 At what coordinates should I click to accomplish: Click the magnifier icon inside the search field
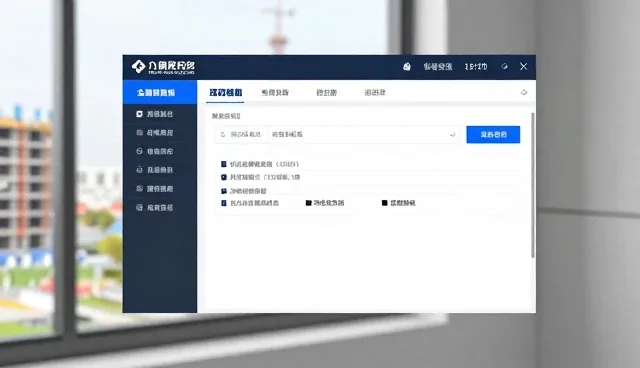[223, 134]
